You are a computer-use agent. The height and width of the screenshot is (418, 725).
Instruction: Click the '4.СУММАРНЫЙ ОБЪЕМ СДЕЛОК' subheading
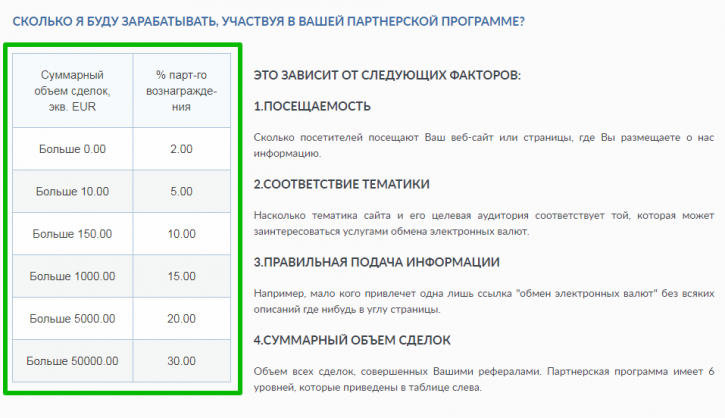352,340
